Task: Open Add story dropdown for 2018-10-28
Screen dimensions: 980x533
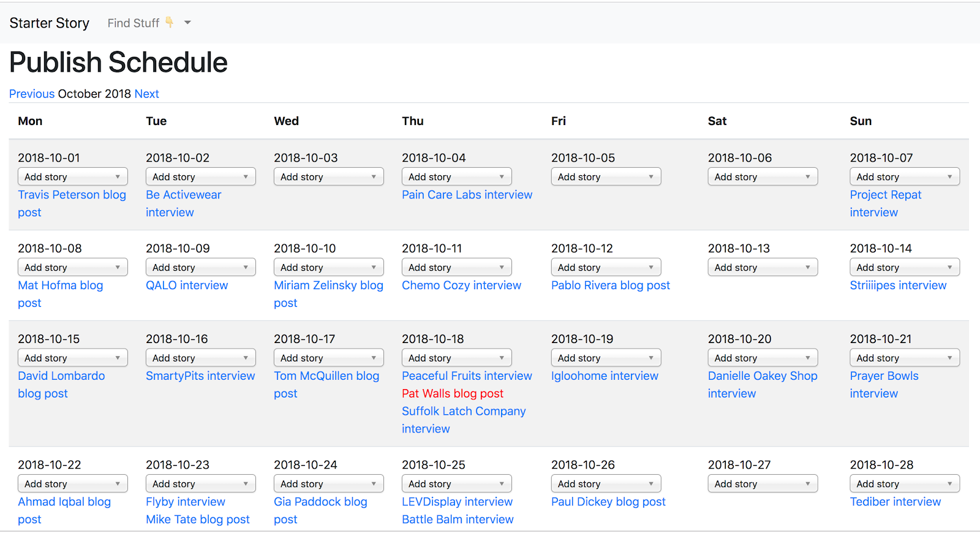Action: [x=905, y=483]
